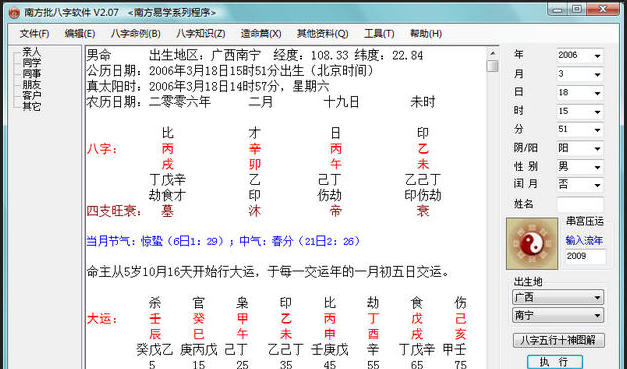Close the window
This screenshot has height=369, width=627.
604,10
